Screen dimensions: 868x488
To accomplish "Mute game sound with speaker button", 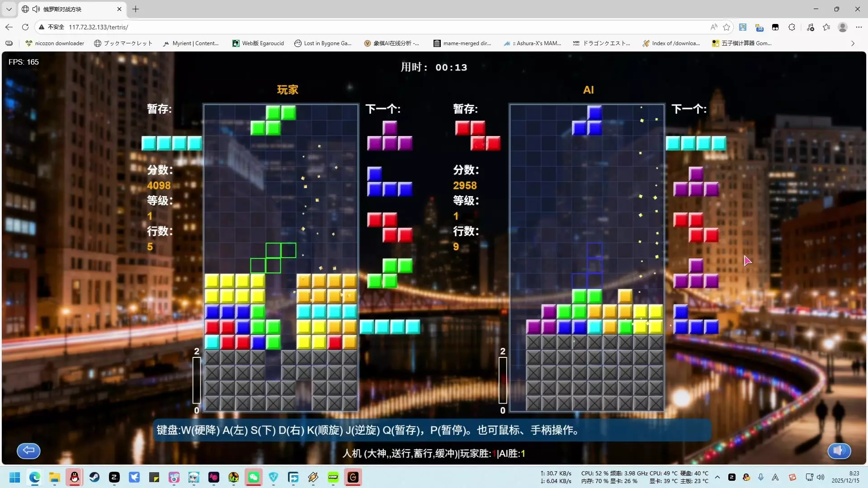I will point(839,450).
